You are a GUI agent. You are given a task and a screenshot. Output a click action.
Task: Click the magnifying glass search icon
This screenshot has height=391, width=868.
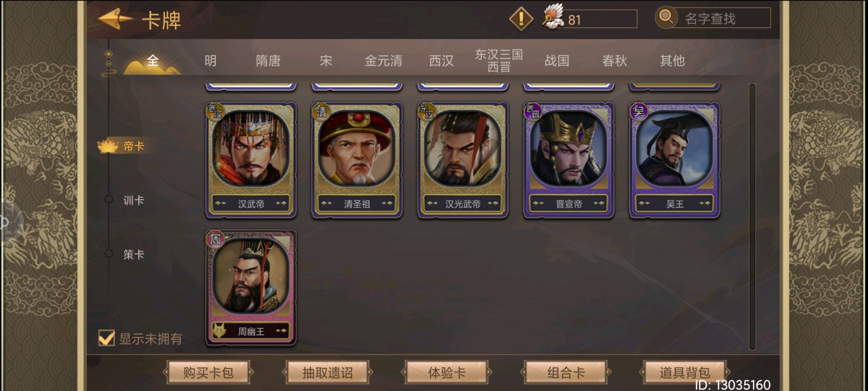[666, 17]
